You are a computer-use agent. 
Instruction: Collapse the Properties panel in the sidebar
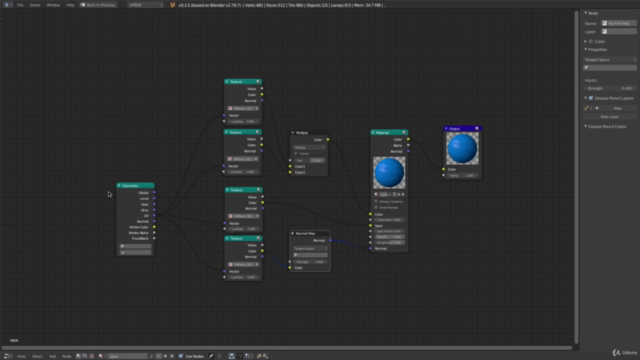coord(586,49)
